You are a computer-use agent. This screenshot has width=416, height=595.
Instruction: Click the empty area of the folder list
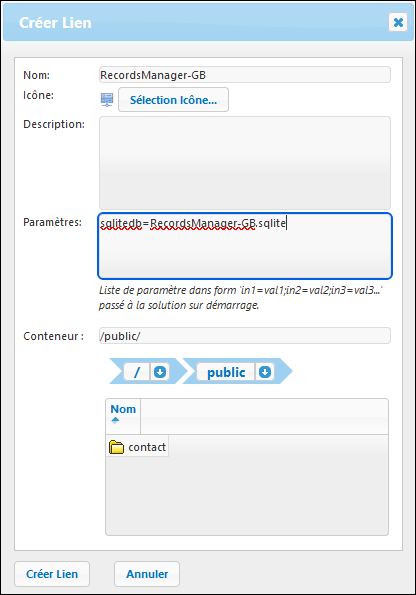tap(247, 495)
